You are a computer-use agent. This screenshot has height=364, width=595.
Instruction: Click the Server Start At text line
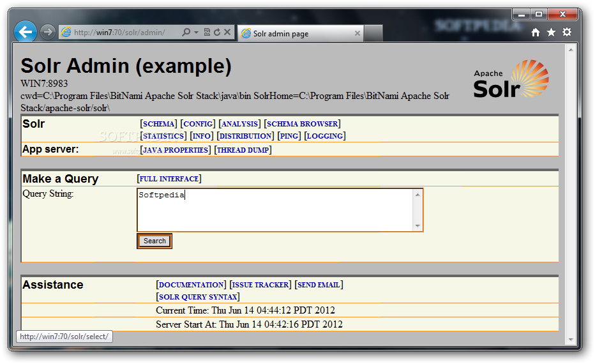pos(249,324)
